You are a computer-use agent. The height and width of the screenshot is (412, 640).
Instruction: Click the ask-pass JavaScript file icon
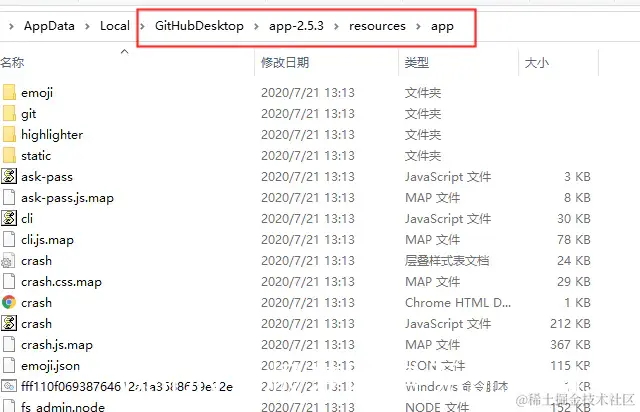point(9,176)
